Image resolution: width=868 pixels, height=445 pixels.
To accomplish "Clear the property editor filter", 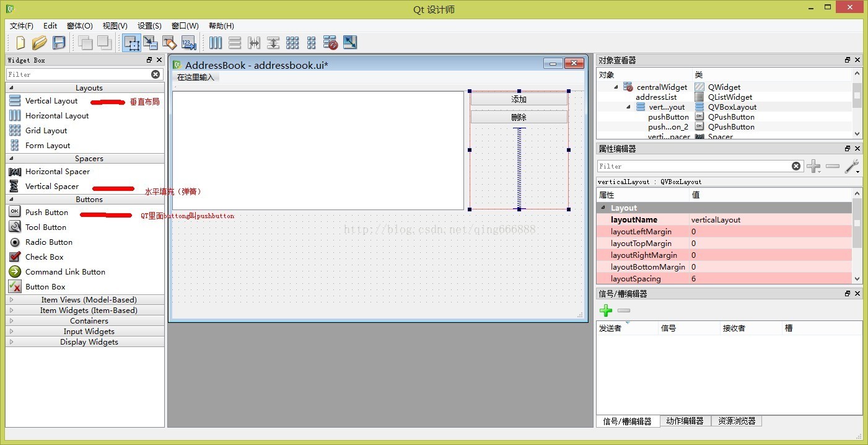I will (x=796, y=166).
